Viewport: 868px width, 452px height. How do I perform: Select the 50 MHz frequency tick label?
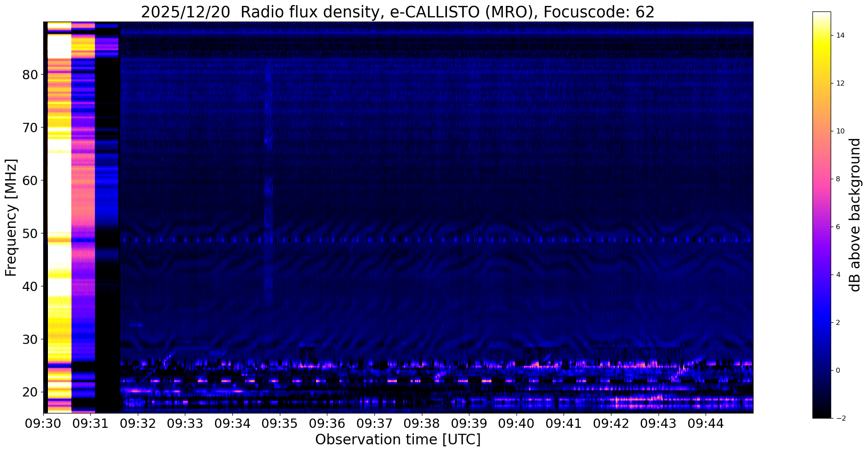click(x=30, y=233)
